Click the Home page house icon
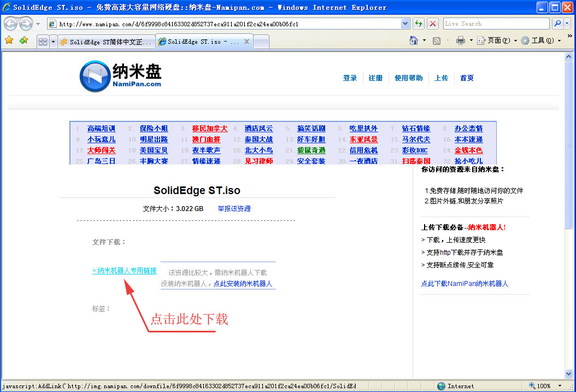 pyautogui.click(x=414, y=40)
